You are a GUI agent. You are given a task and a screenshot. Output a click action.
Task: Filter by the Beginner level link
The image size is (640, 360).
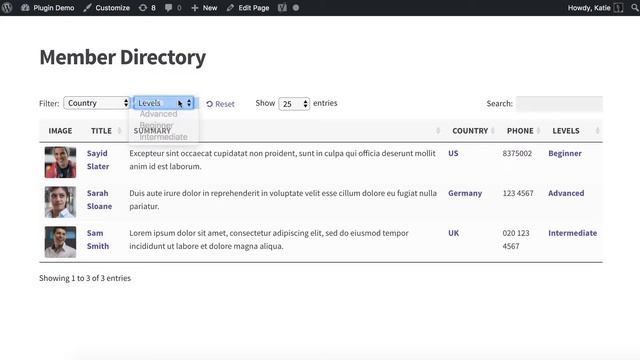click(x=565, y=153)
